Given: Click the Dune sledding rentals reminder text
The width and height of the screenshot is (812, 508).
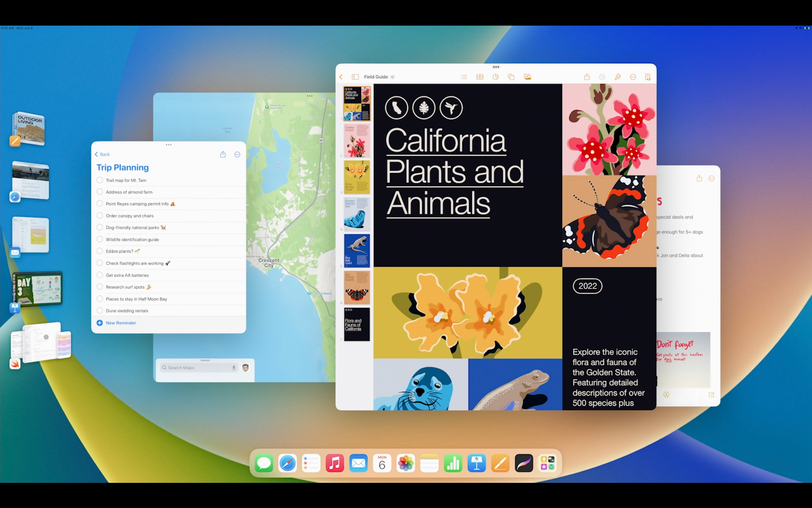Looking at the screenshot, I should coord(127,311).
